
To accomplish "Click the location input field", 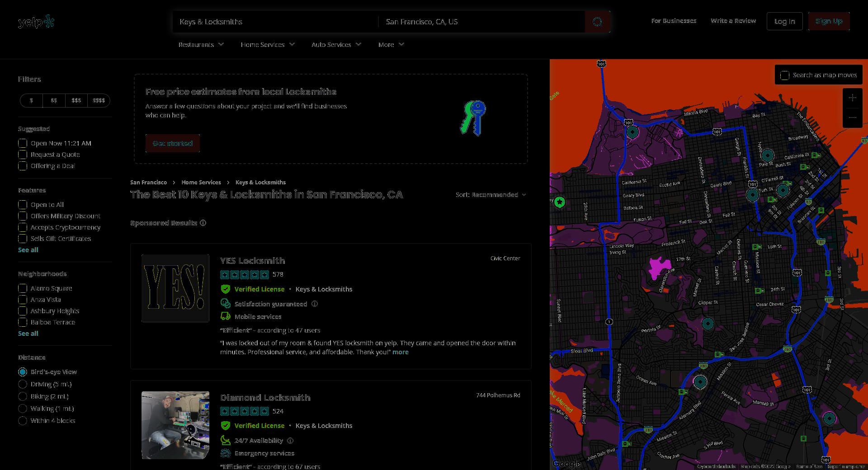I will 482,22.
